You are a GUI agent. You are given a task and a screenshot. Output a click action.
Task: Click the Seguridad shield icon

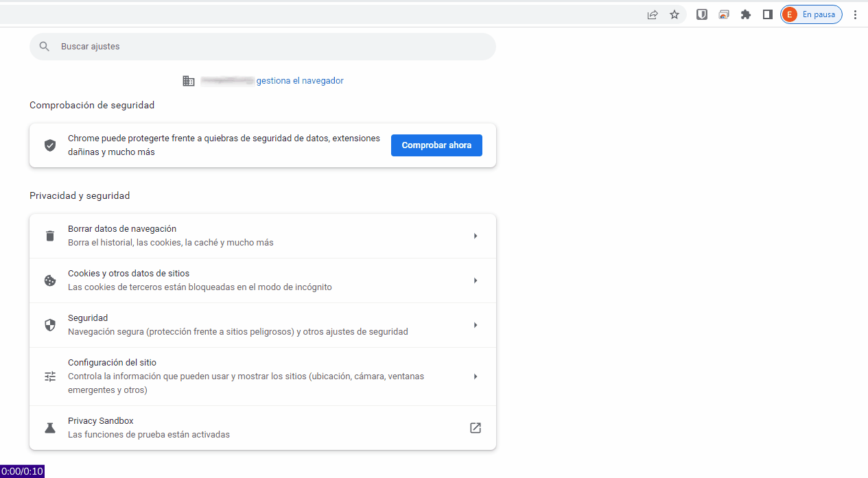[x=50, y=325]
